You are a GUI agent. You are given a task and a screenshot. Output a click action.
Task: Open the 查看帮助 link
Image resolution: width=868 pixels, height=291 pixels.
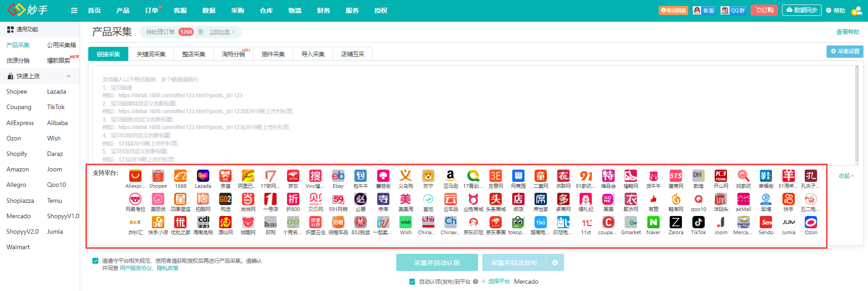pos(848,32)
